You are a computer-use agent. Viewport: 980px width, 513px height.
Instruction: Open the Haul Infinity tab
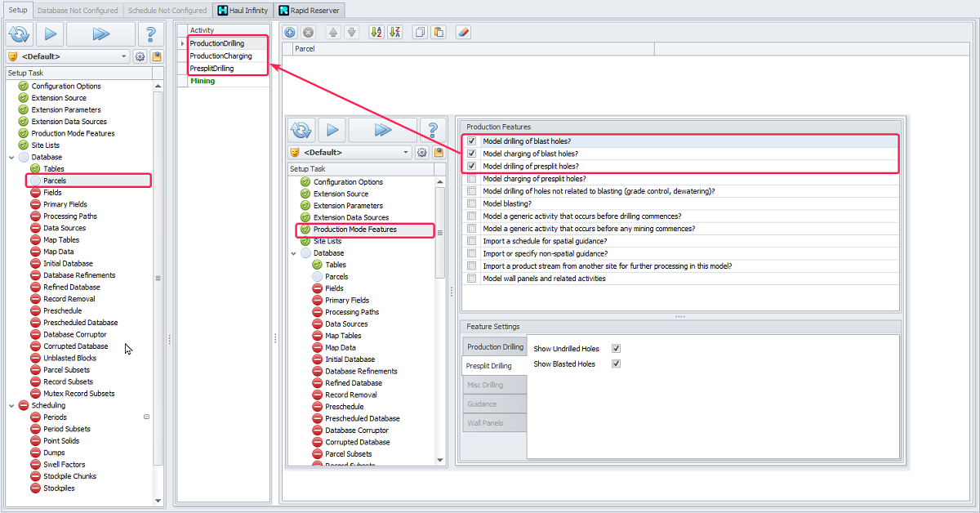coord(241,11)
